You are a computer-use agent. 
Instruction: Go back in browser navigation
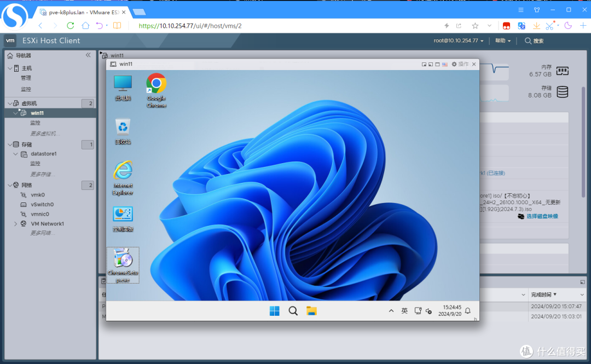click(40, 26)
